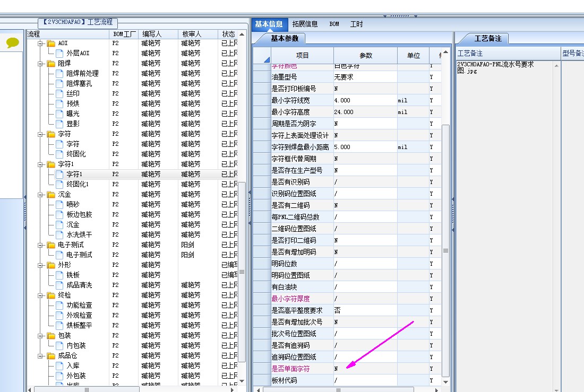Click the 终检 folder icon
The image size is (584, 392).
[x=51, y=295]
